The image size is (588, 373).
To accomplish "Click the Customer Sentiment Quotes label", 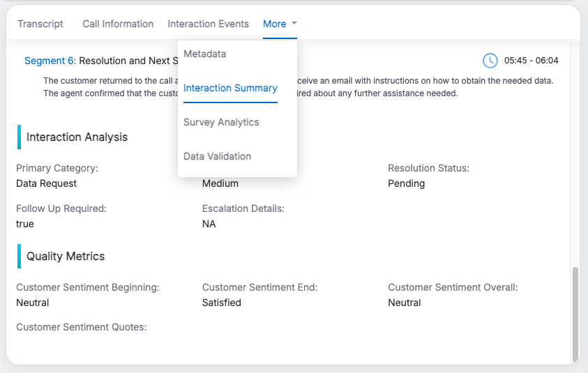I will [x=81, y=327].
